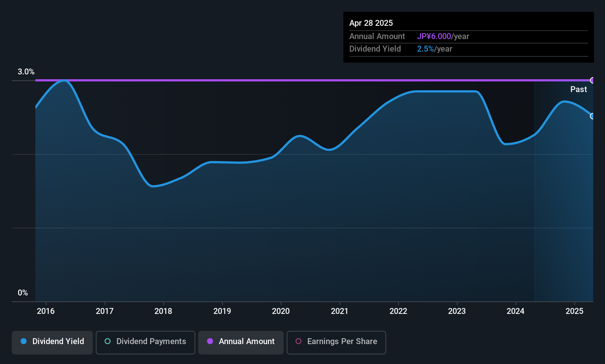Image resolution: width=605 pixels, height=364 pixels.
Task: Click the 3.0% y-axis label
Action: click(x=26, y=72)
